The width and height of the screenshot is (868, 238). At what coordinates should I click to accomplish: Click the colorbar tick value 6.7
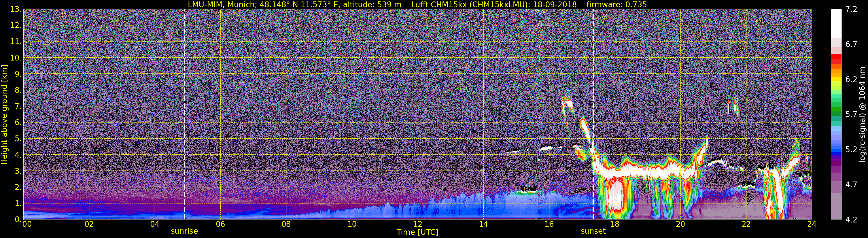(x=851, y=44)
